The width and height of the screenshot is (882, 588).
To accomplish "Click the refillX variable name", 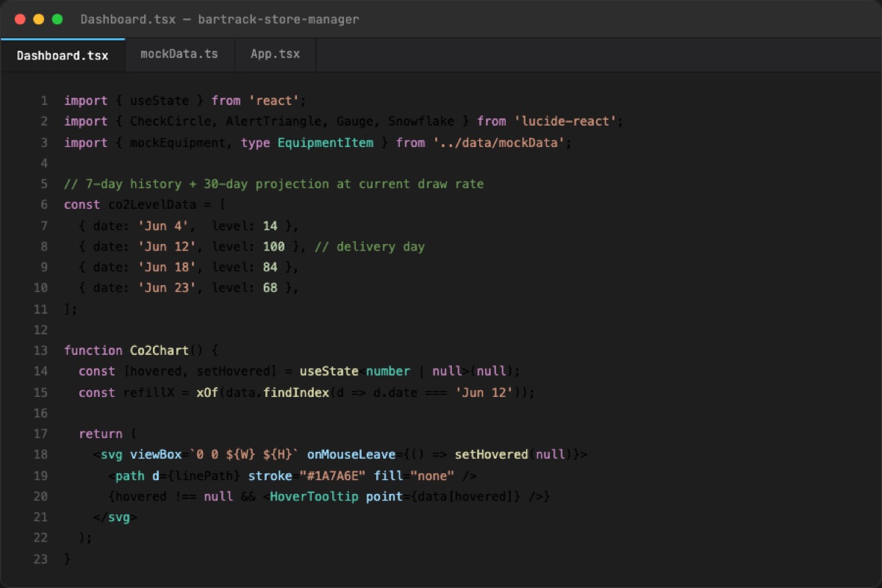I will 148,392.
